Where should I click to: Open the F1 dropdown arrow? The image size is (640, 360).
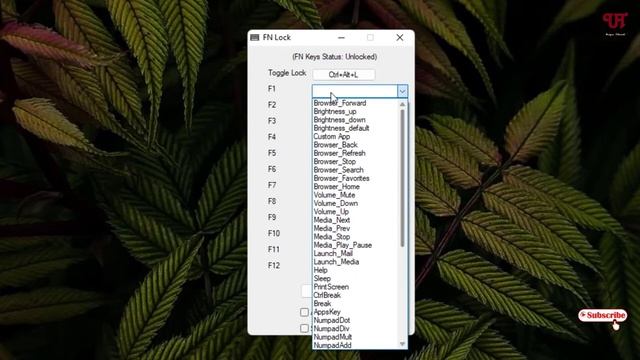pyautogui.click(x=402, y=91)
